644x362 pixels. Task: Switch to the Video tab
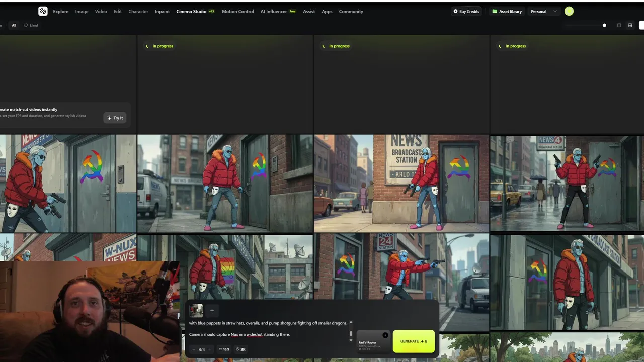tap(101, 11)
